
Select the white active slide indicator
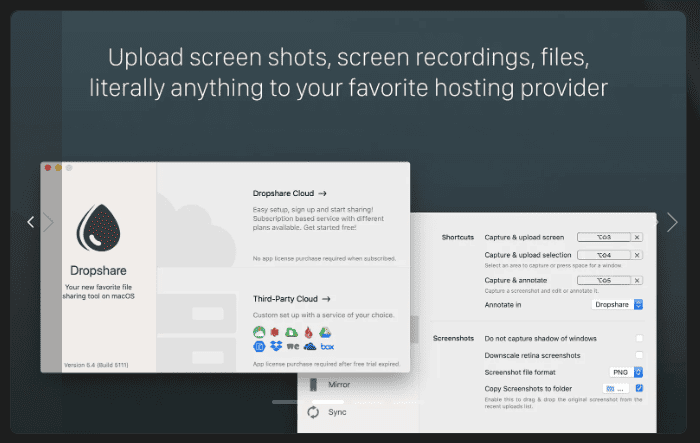(x=328, y=401)
